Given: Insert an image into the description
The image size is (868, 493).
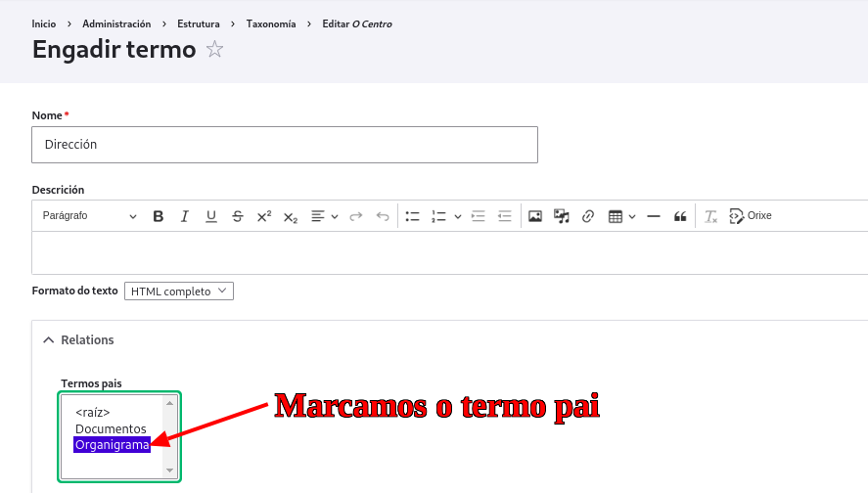Looking at the screenshot, I should click(535, 216).
